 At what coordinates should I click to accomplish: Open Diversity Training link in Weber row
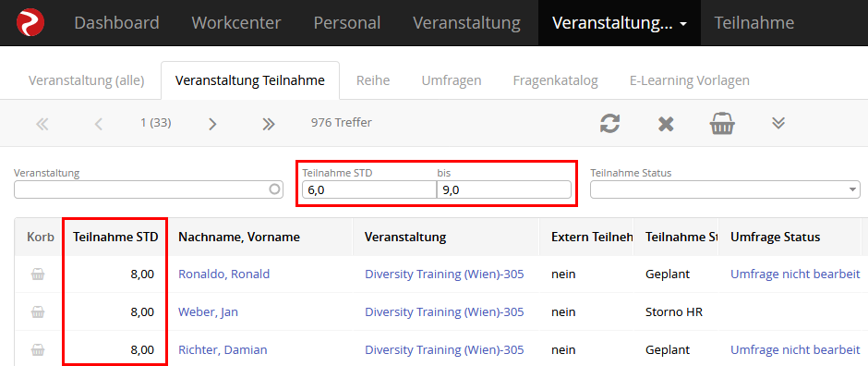pos(444,312)
